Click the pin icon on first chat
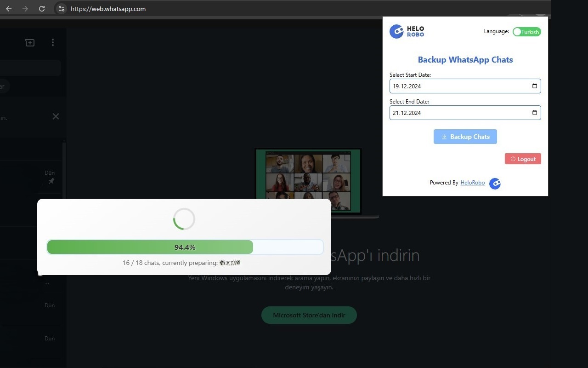Image resolution: width=588 pixels, height=368 pixels. (51, 181)
